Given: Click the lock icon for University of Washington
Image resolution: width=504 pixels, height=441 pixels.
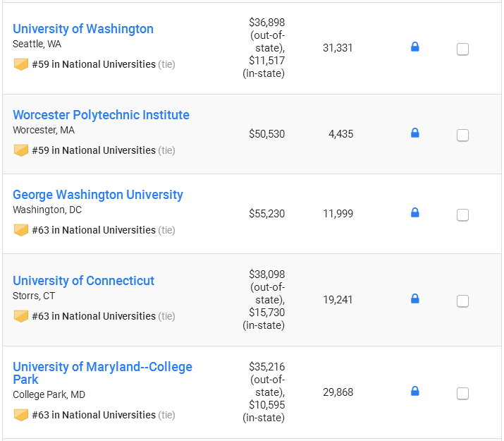Looking at the screenshot, I should tap(415, 47).
